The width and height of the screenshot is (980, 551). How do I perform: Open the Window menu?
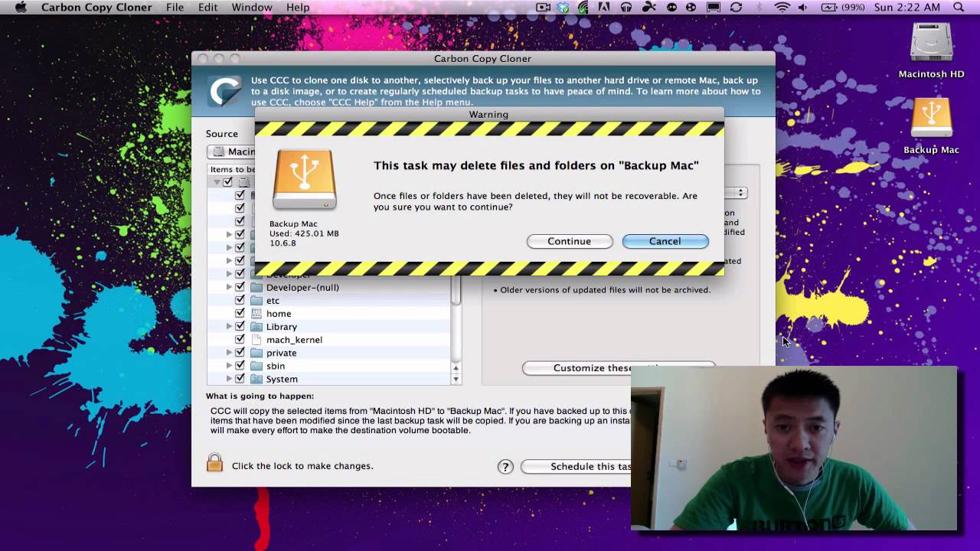point(252,8)
